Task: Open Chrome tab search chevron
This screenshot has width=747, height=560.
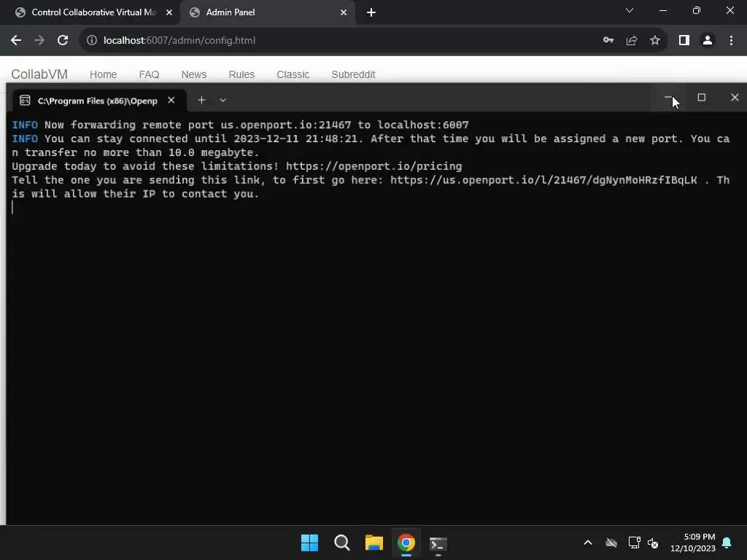Action: [630, 10]
